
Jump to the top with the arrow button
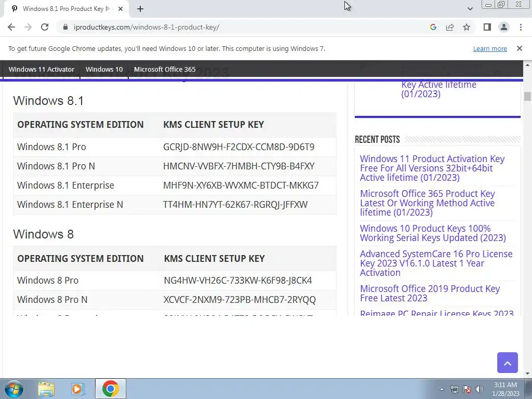507,363
